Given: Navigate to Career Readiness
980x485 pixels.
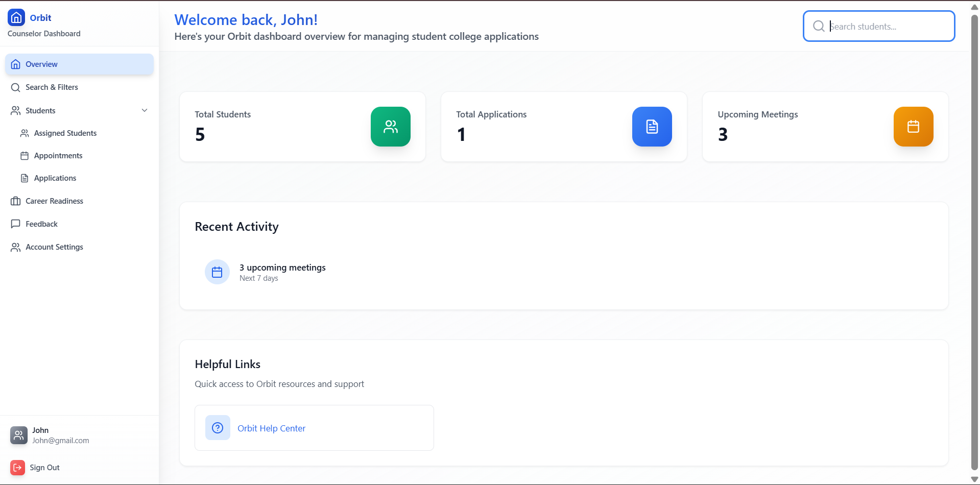Looking at the screenshot, I should tap(79, 201).
